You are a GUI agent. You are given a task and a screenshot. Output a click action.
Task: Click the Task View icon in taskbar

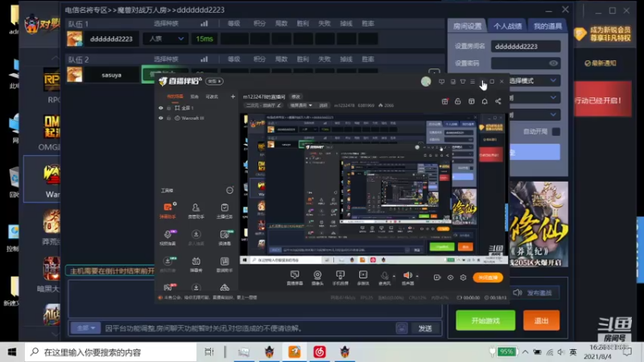209,352
